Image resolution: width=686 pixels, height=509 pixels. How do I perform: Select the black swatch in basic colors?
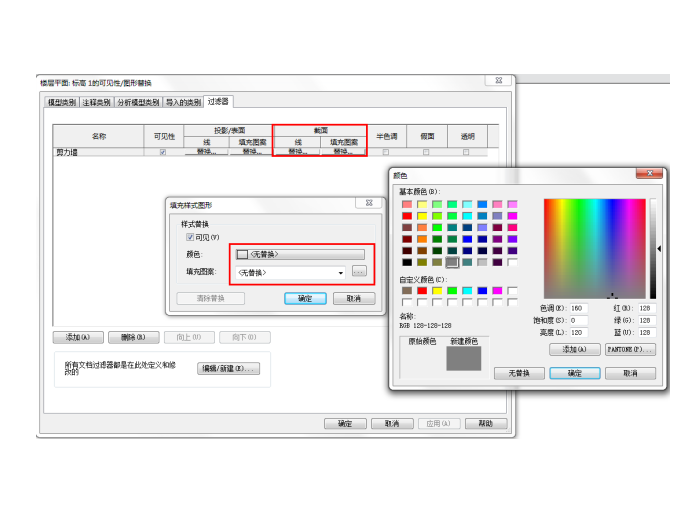407,262
